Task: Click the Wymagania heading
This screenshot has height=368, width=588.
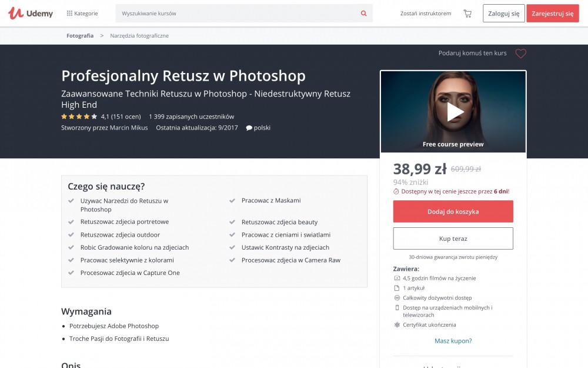Action: (86, 311)
